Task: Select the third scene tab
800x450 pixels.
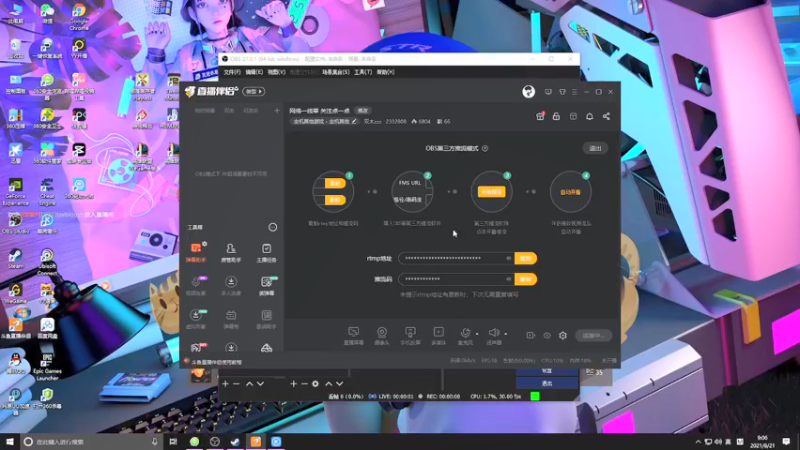Action: click(251, 110)
